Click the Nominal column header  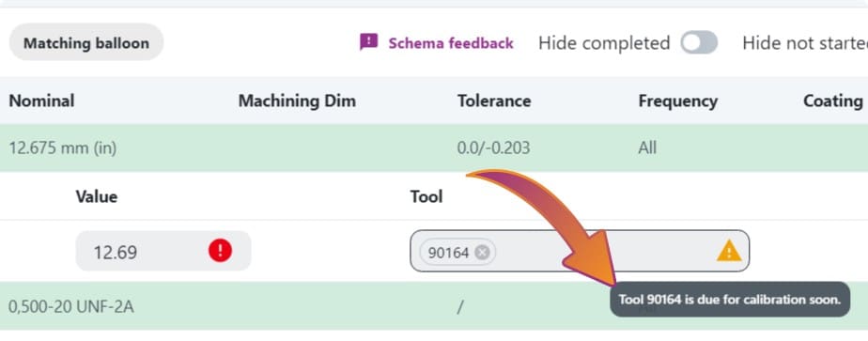(41, 101)
